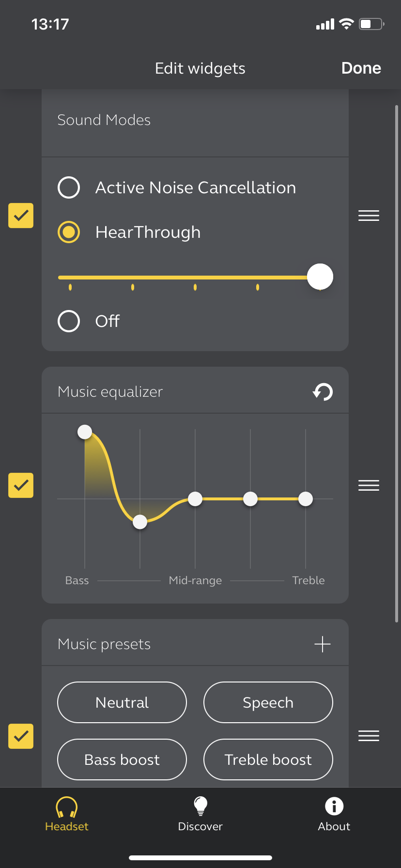
Task: Activate the Bass boost preset
Action: coord(122,759)
